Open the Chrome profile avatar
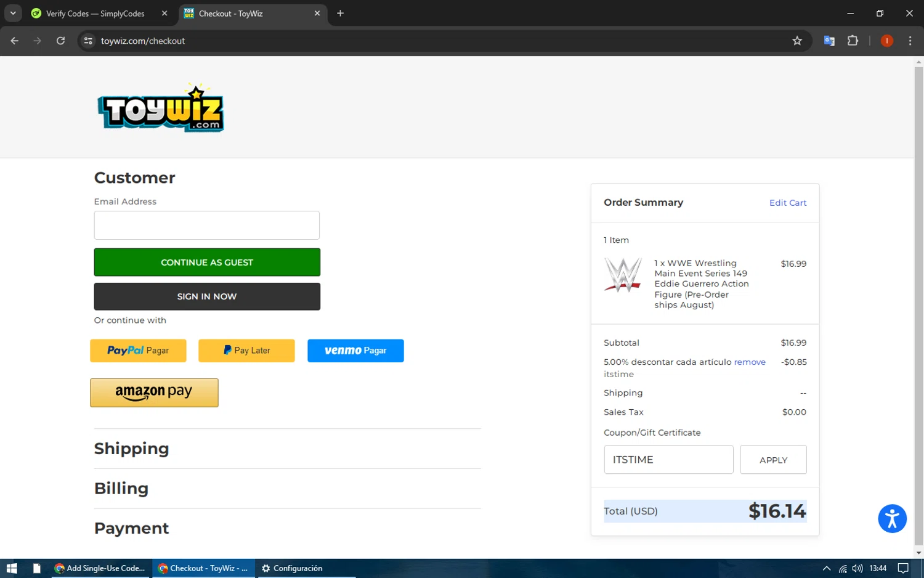 887,41
